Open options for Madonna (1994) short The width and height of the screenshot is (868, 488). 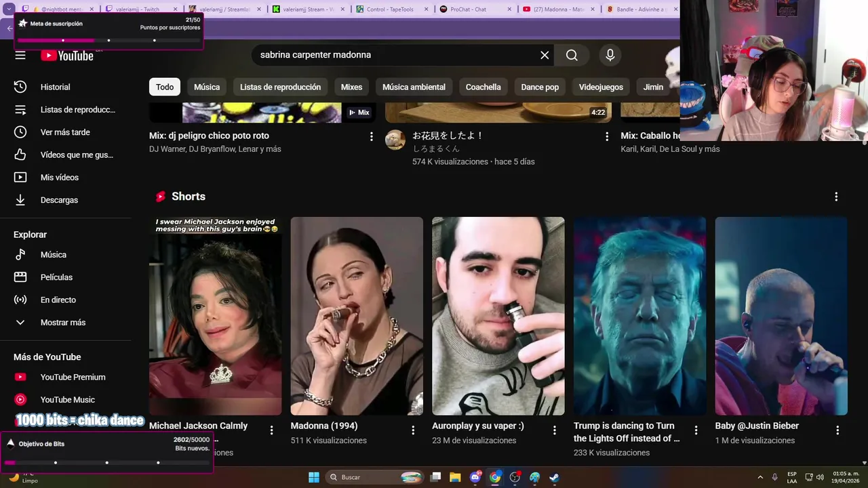(x=413, y=430)
